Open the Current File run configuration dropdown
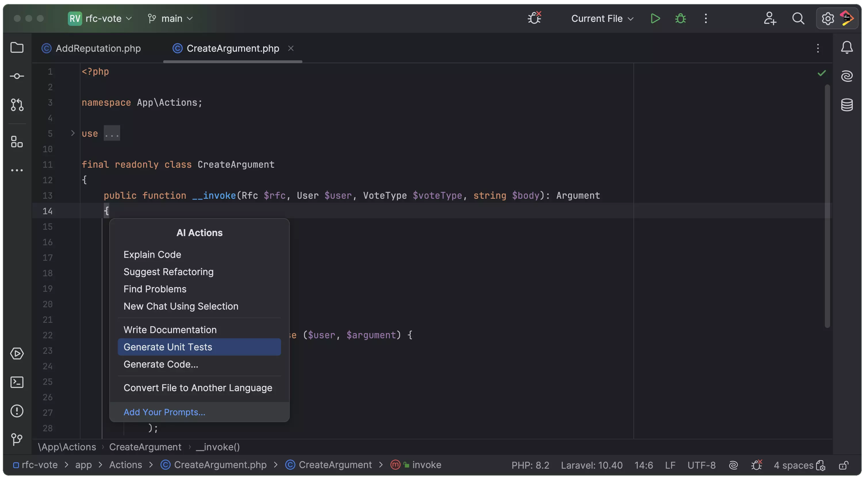 (602, 18)
